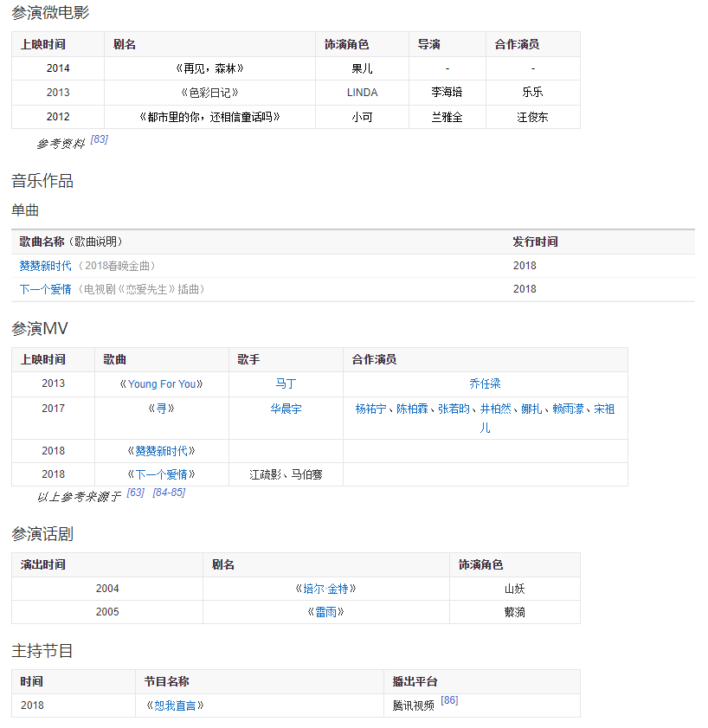Click the Young For You song link
Screen dimensions: 708x728
162,384
